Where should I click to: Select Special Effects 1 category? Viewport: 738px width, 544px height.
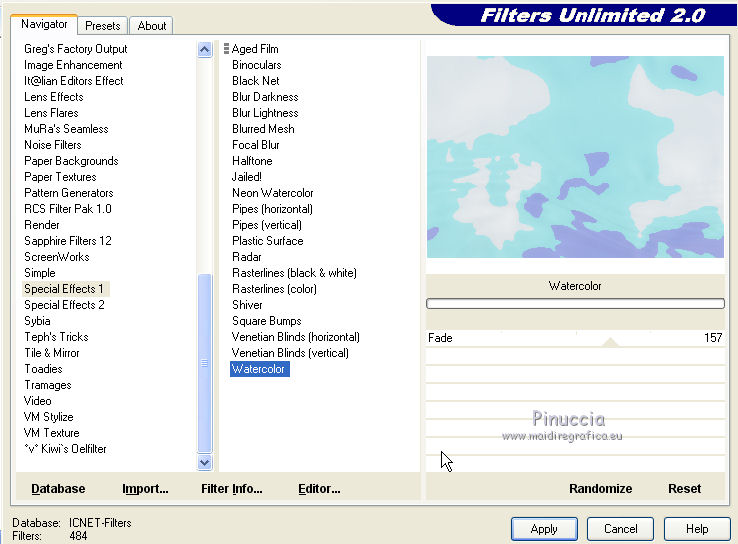pyautogui.click(x=65, y=289)
